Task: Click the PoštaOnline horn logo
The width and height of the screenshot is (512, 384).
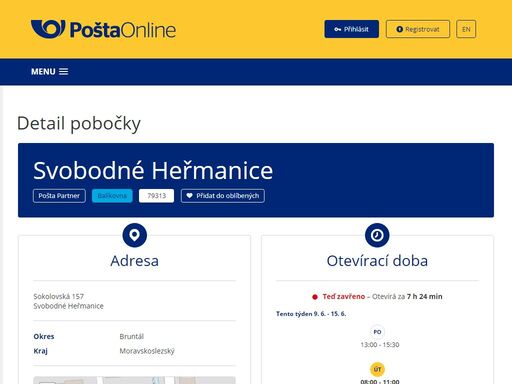Action: coord(48,29)
